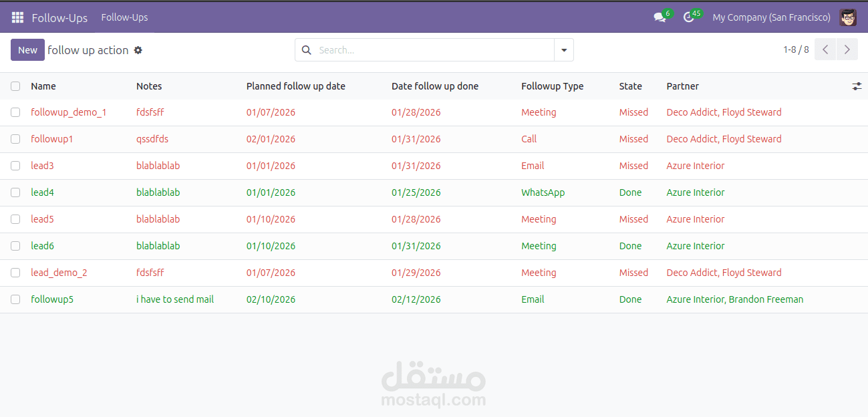The height and width of the screenshot is (417, 868).
Task: Go to the previous page arrow
Action: click(x=825, y=49)
